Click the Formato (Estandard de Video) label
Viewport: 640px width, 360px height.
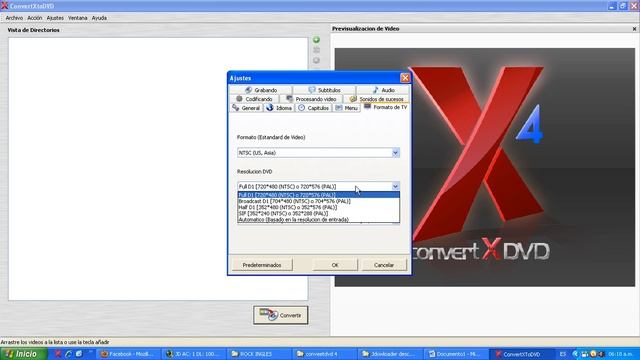coord(271,137)
